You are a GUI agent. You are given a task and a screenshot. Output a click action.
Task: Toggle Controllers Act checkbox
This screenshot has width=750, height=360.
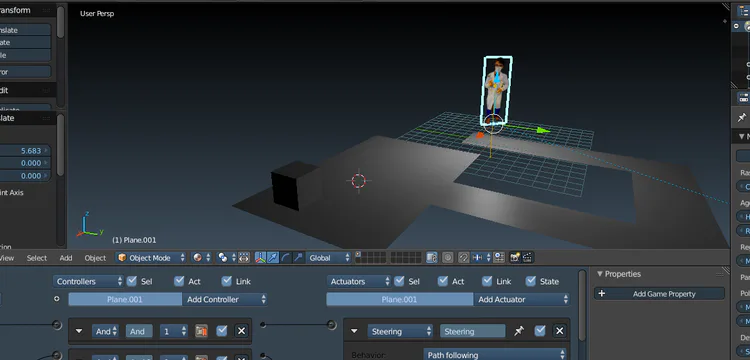pyautogui.click(x=179, y=281)
